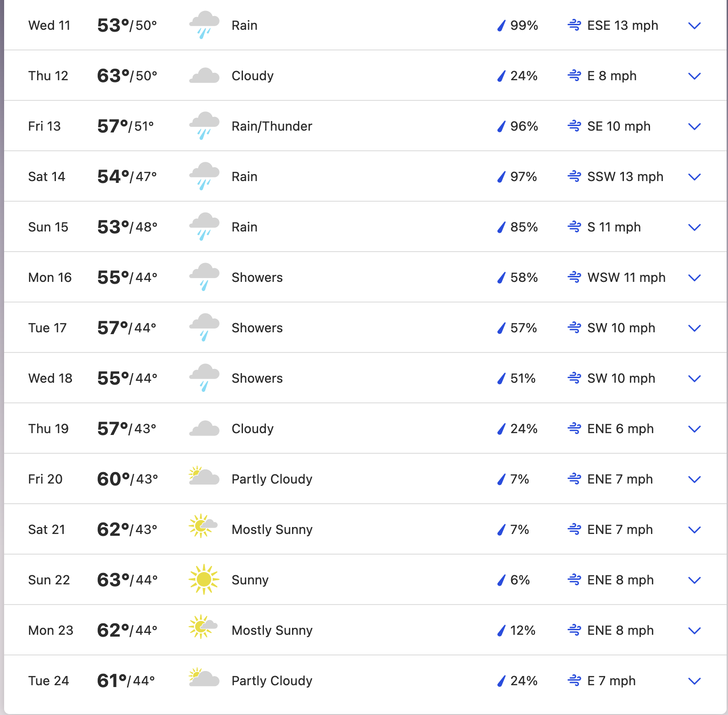Click the 63°/44° temperature on Sun 22
This screenshot has width=728, height=715.
[127, 580]
